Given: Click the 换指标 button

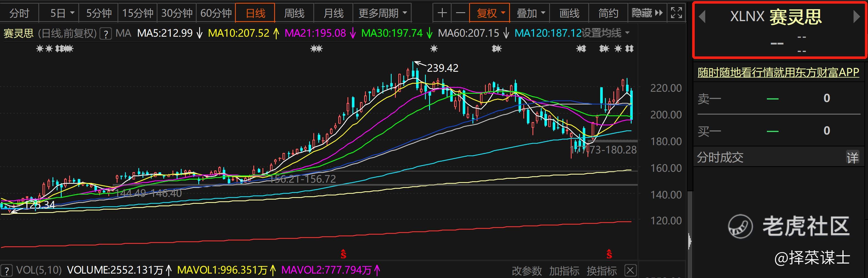Looking at the screenshot, I should tap(601, 270).
